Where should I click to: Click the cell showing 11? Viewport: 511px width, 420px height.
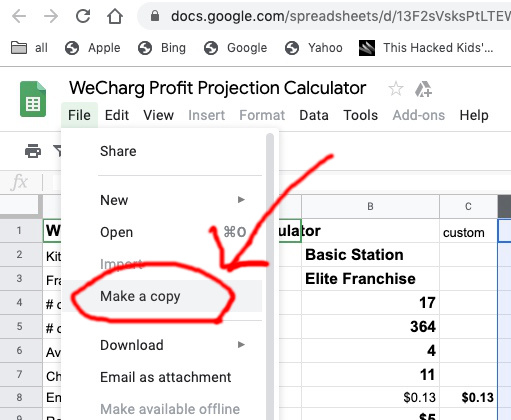[370, 375]
